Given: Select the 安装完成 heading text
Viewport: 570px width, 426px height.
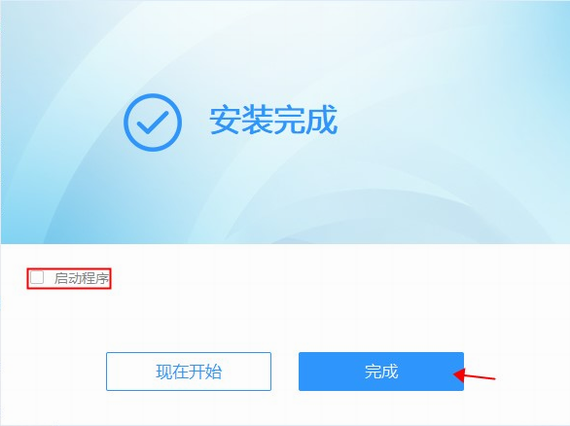Looking at the screenshot, I should click(273, 120).
